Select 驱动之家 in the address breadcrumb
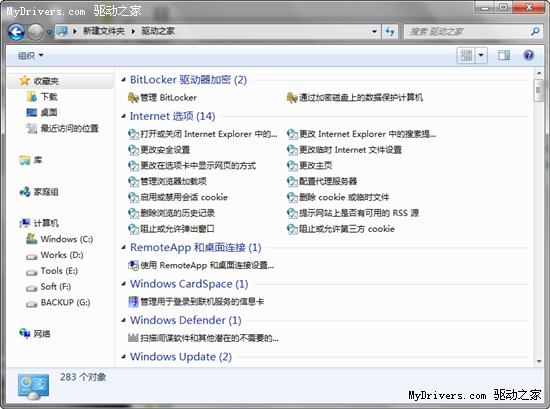The image size is (550, 409). coord(158,31)
